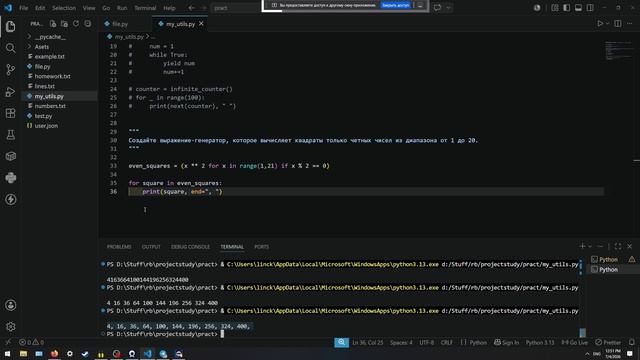
Task: Click the editor minimap preview
Action: [x=619, y=50]
